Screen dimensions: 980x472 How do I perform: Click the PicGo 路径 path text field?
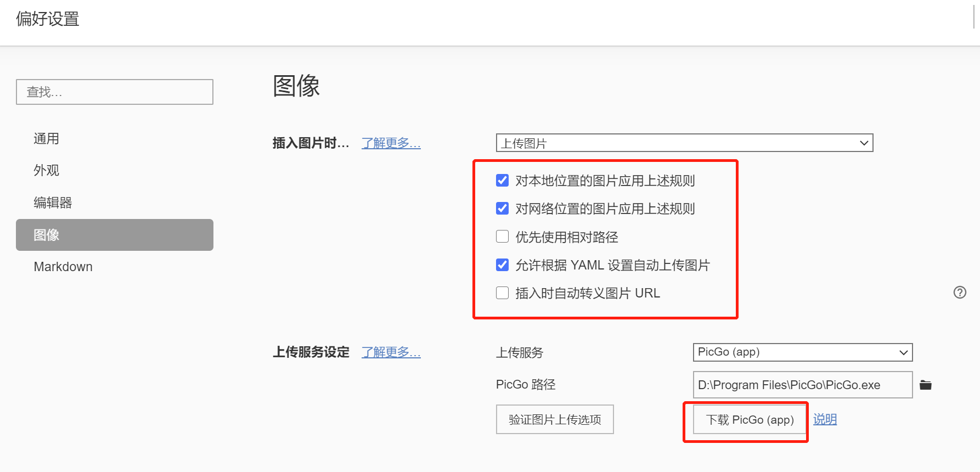click(803, 385)
